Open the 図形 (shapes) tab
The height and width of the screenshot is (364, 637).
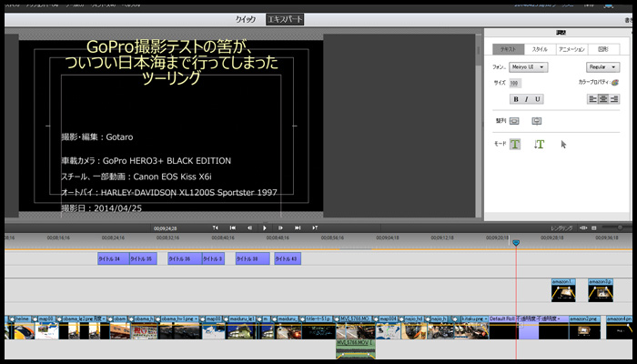coord(603,49)
